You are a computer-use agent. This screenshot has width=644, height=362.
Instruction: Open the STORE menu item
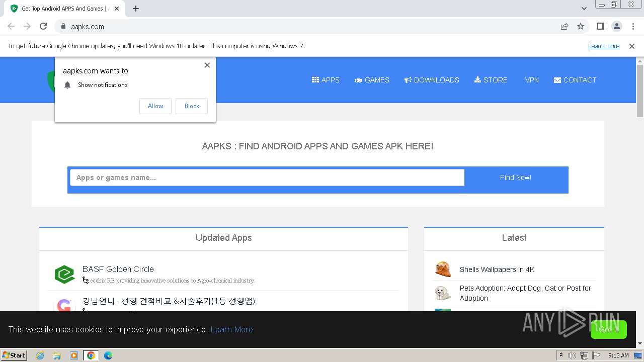[491, 80]
